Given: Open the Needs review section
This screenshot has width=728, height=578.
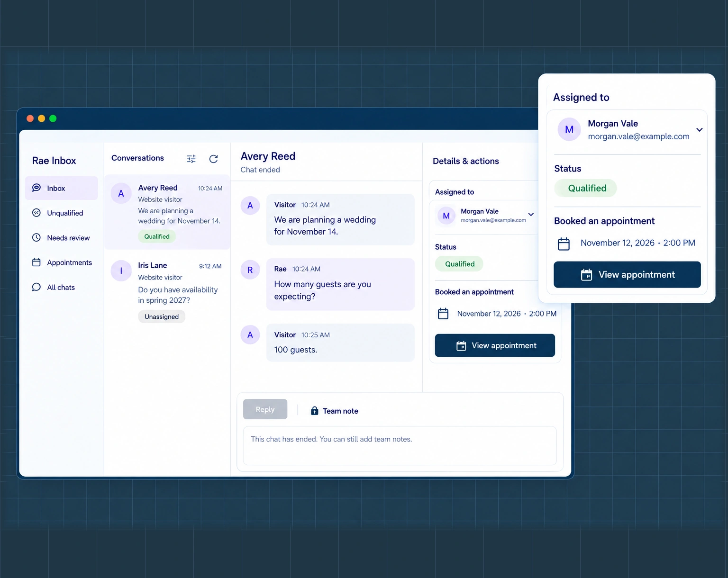Looking at the screenshot, I should click(62, 238).
